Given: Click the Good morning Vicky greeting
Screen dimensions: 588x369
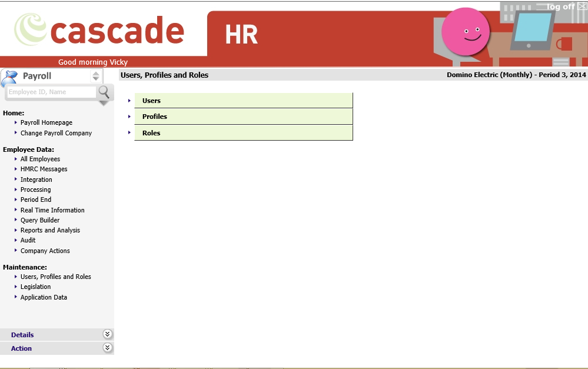Looking at the screenshot, I should [x=93, y=62].
